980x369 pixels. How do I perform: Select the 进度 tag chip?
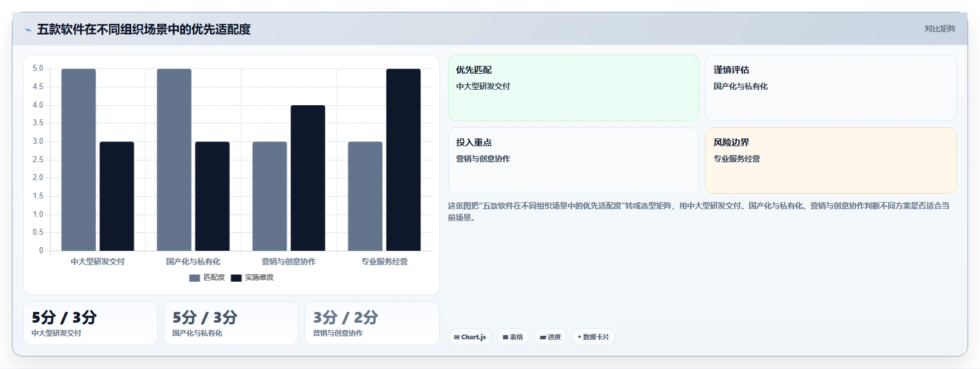[550, 337]
